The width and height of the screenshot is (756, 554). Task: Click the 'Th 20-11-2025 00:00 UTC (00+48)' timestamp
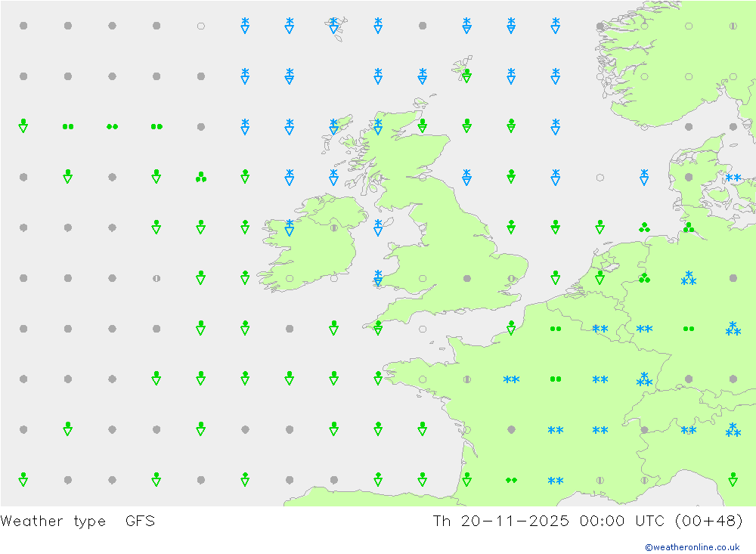587,522
